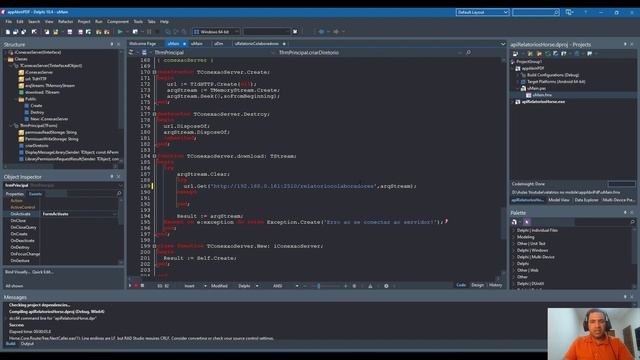Open the Default Layout dropdown
Viewport: 640px width, 360px height.
(482, 12)
